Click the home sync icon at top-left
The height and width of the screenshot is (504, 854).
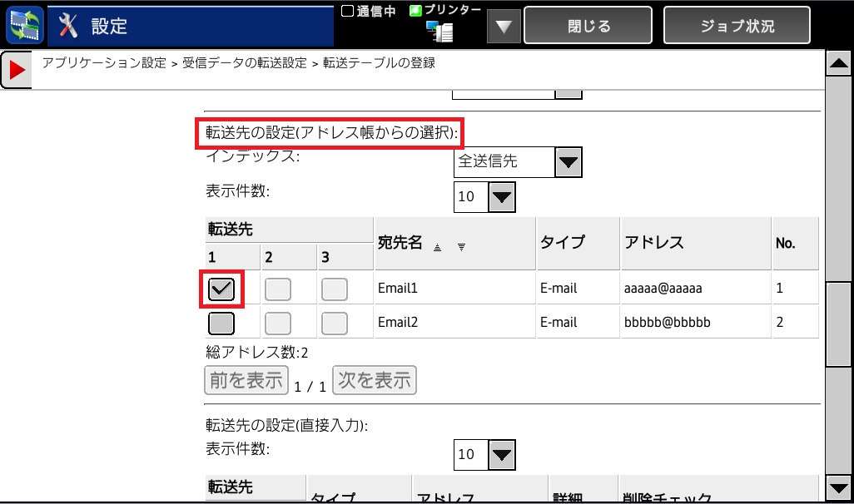25,25
